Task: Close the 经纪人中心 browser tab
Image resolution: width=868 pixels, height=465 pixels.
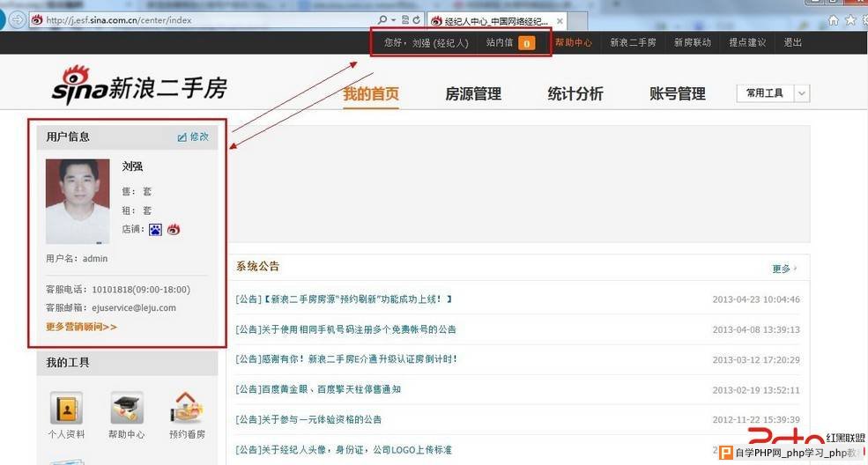Action: click(560, 21)
